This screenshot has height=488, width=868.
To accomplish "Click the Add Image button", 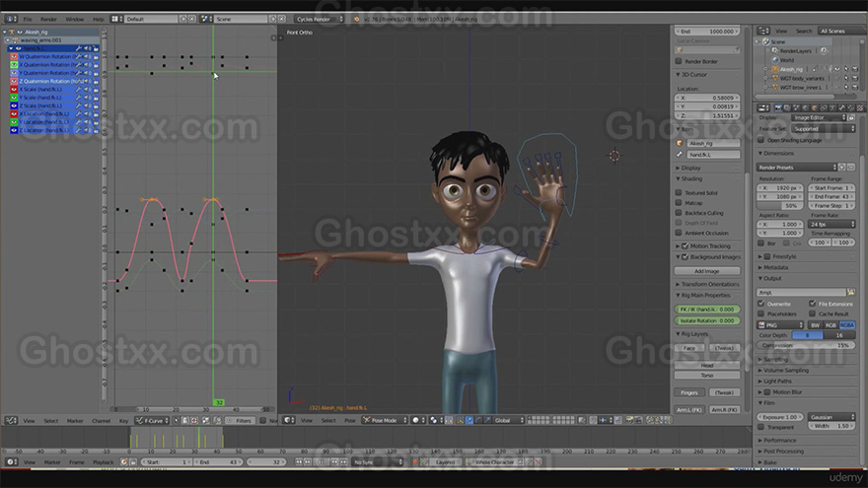I will [x=707, y=271].
